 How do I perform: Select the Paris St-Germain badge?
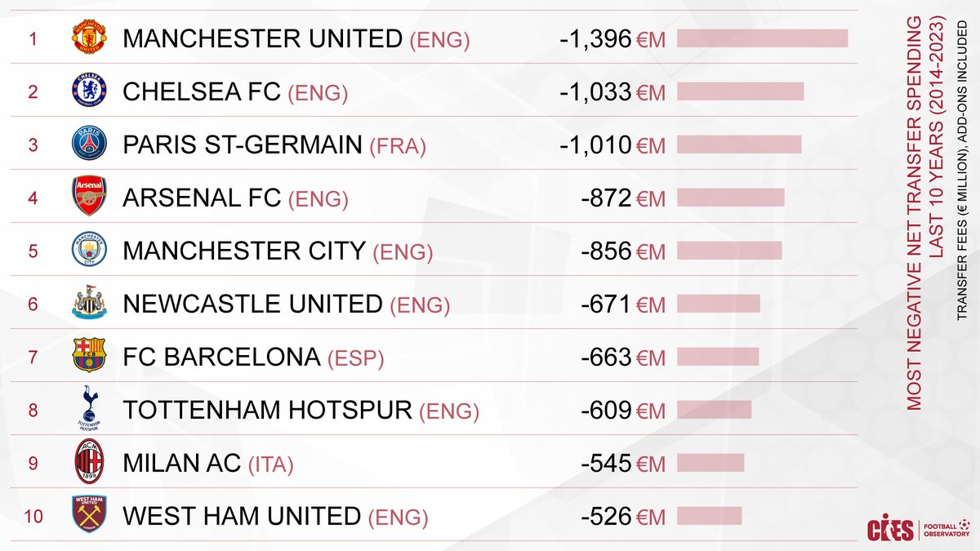88,144
